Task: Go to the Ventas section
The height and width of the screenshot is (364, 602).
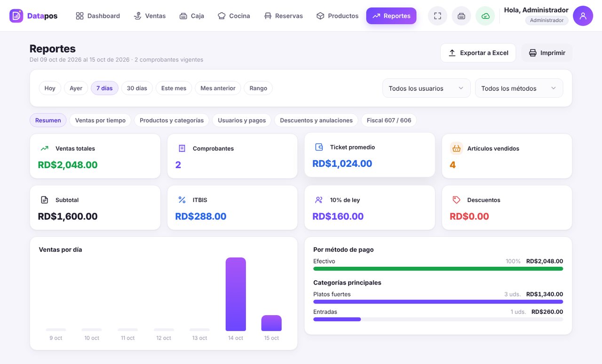Action: click(x=150, y=16)
